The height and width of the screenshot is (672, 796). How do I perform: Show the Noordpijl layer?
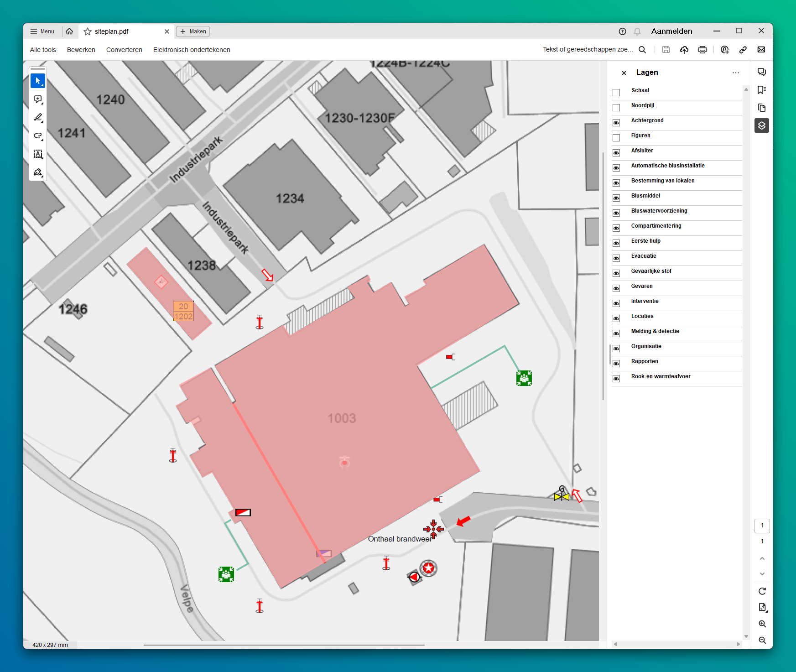616,108
